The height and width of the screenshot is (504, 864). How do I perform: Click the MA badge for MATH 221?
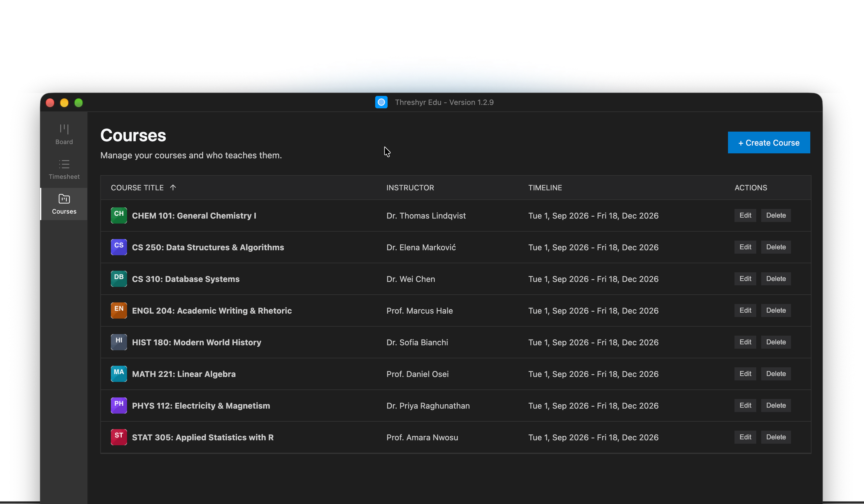point(119,374)
